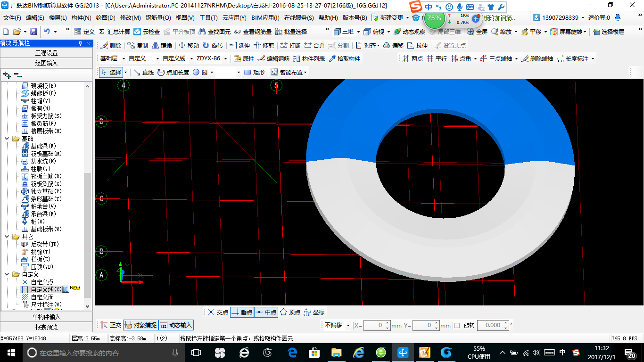Select the 偏移 offset tool
This screenshot has width=644, height=362.
coord(393,46)
